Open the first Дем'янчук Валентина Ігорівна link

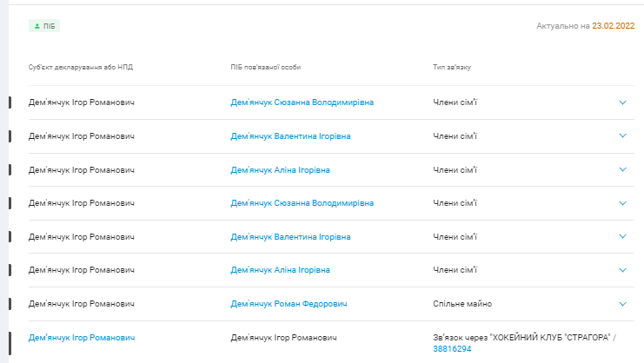pyautogui.click(x=290, y=136)
